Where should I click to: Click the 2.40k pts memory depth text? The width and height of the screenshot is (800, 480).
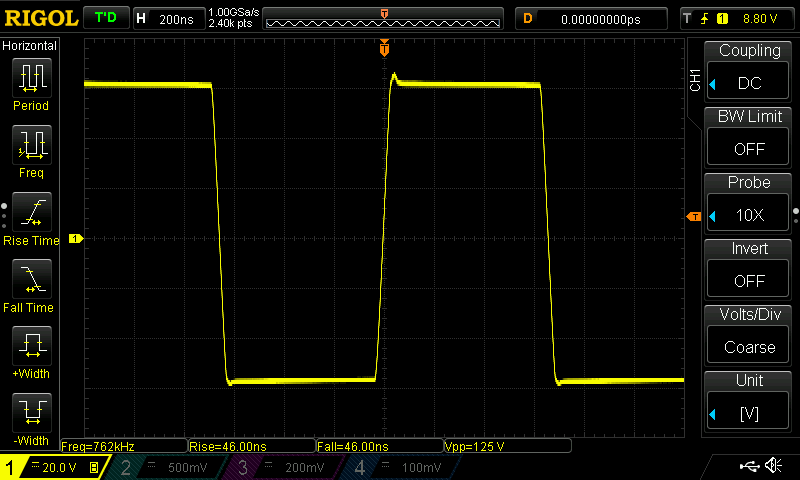pyautogui.click(x=231, y=23)
